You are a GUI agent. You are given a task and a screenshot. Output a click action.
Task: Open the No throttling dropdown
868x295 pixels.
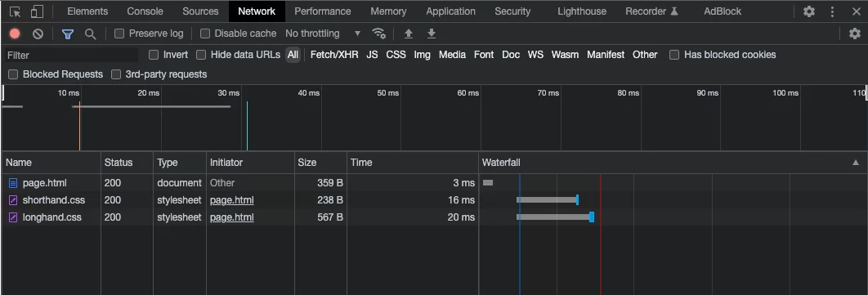(x=323, y=34)
